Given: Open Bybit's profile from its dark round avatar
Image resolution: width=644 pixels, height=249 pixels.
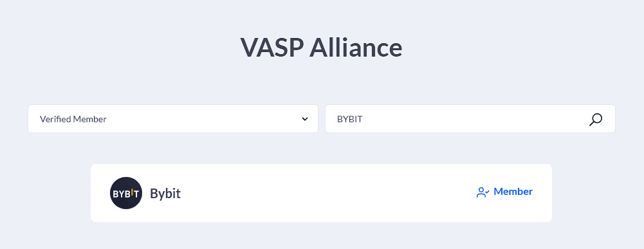Looking at the screenshot, I should click(x=126, y=193).
